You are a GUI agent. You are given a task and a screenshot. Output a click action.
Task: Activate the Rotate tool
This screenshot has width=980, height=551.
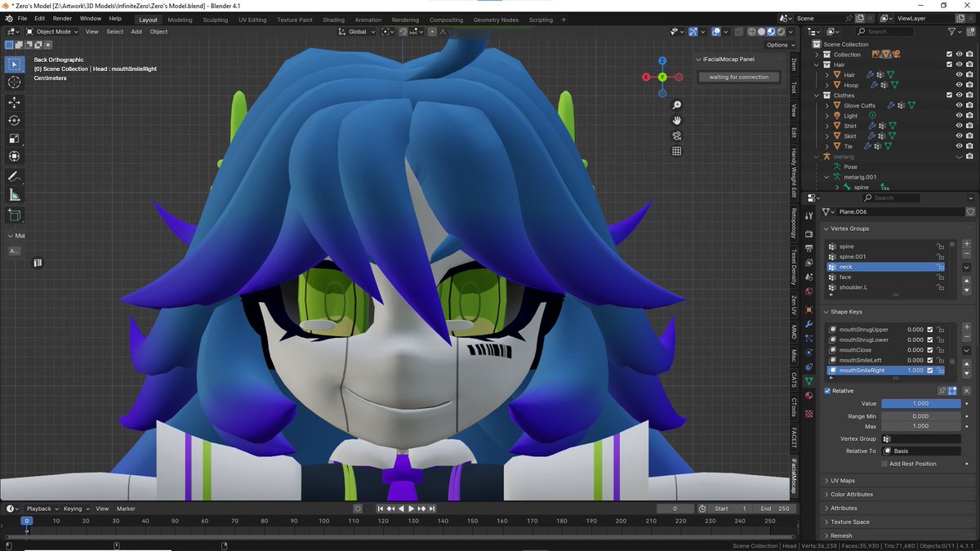click(14, 120)
